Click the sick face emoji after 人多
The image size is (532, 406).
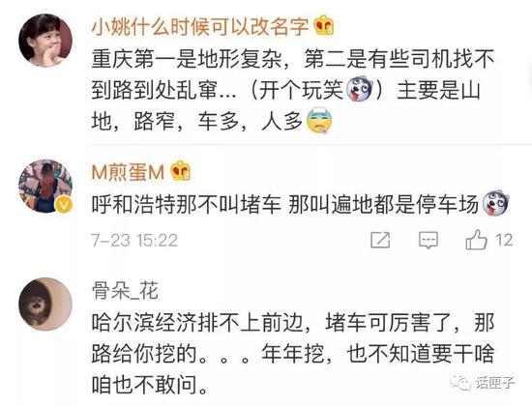(x=319, y=121)
